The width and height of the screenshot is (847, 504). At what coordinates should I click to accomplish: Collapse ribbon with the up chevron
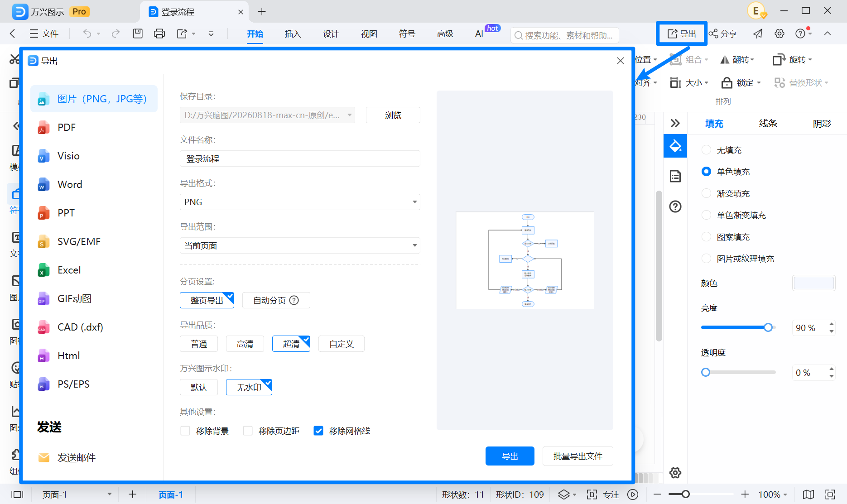tap(828, 34)
